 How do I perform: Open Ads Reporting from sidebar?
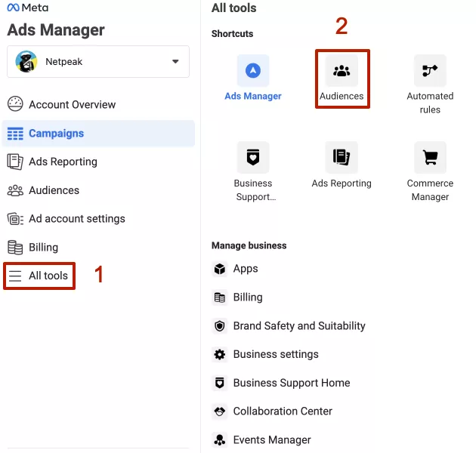pos(63,162)
